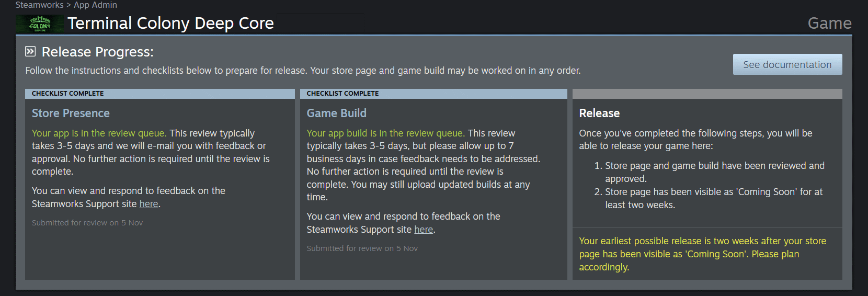Click Checklist Complete bar above Store Presence
868x296 pixels.
(160, 94)
